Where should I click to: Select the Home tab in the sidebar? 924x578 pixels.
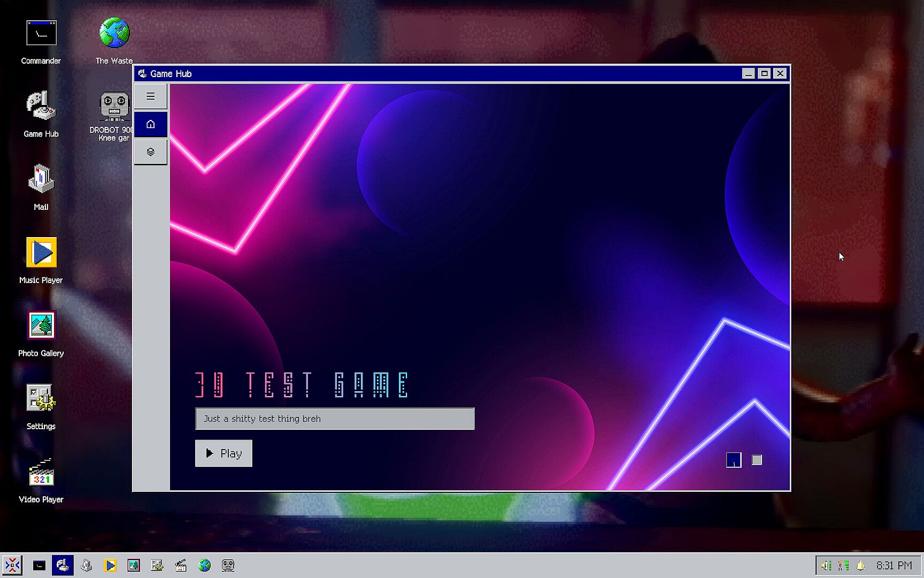[x=150, y=124]
